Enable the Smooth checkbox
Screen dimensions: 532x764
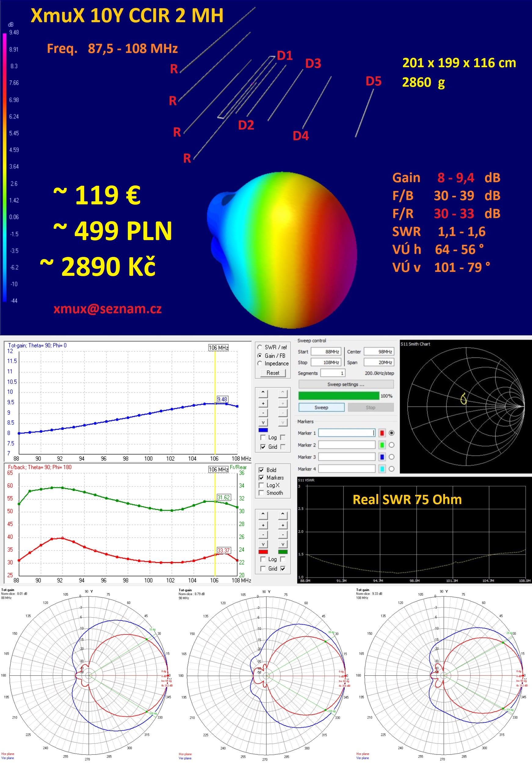(x=261, y=493)
